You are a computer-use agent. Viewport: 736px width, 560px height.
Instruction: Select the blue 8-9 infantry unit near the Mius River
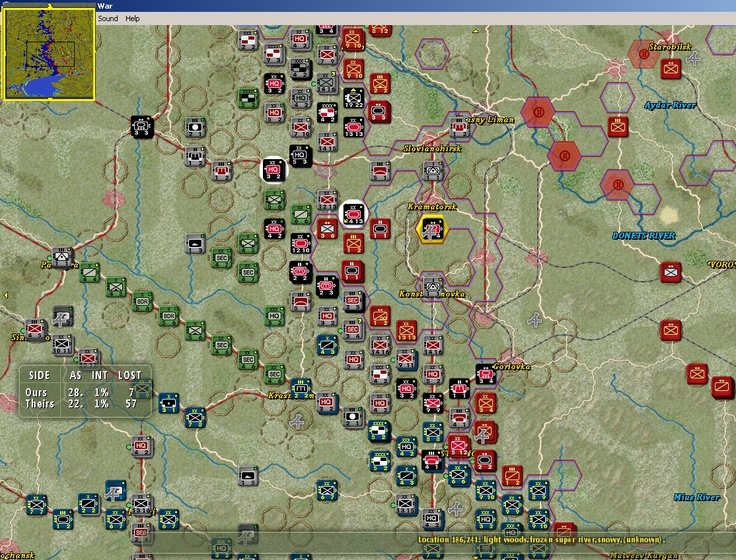click(x=538, y=491)
